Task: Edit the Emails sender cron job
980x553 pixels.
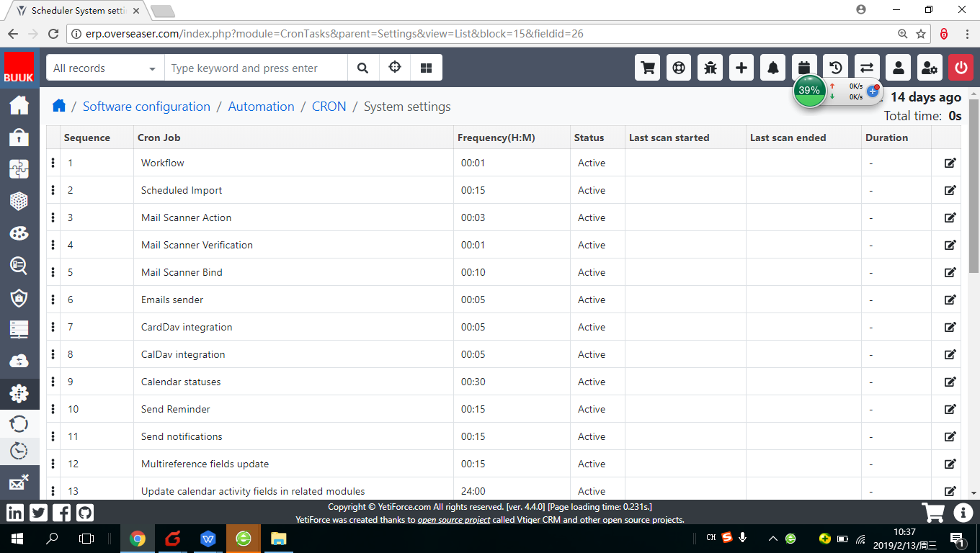Action: coord(950,300)
